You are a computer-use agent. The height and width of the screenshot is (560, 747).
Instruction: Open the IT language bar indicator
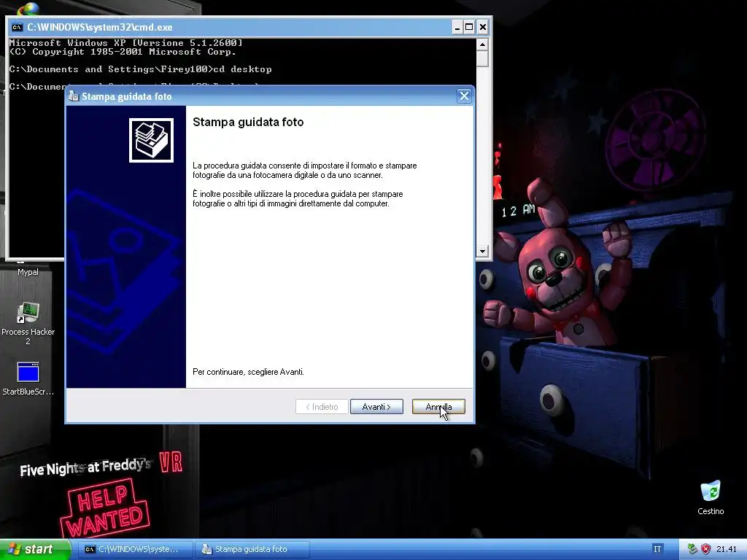pyautogui.click(x=657, y=549)
